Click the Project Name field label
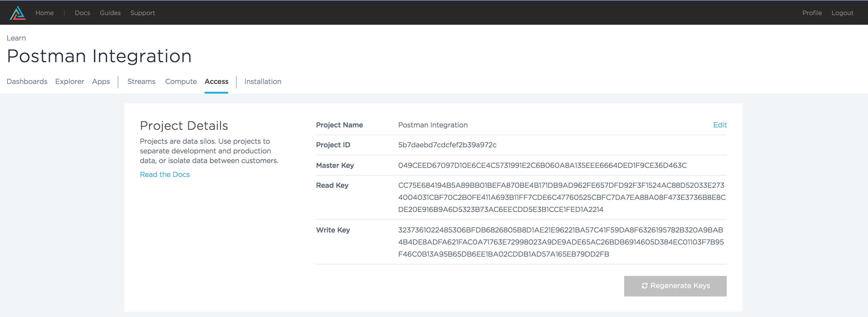 [x=339, y=125]
